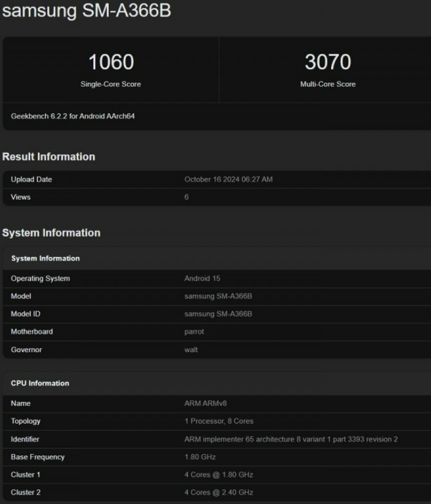Viewport: 431px width, 504px height.
Task: Click the Motherboard label
Action: pyautogui.click(x=31, y=331)
